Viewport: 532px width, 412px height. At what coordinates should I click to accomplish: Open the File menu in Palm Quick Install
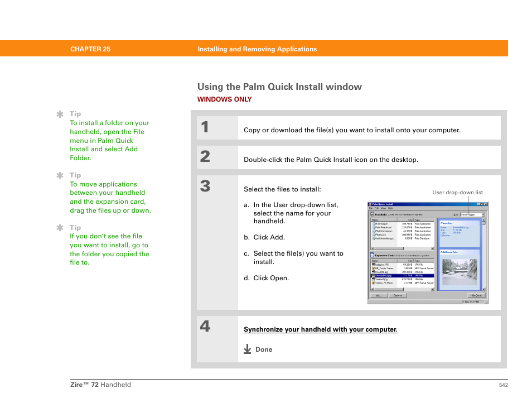(371, 208)
